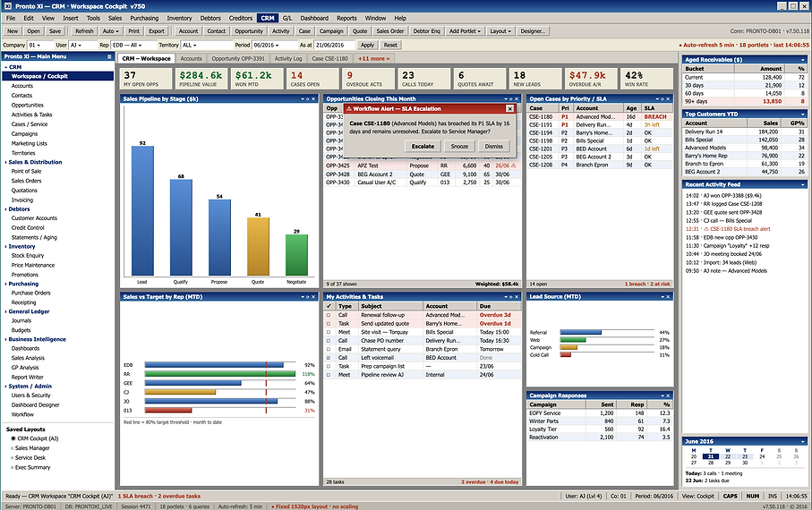Open the Reports menu

[x=346, y=18]
